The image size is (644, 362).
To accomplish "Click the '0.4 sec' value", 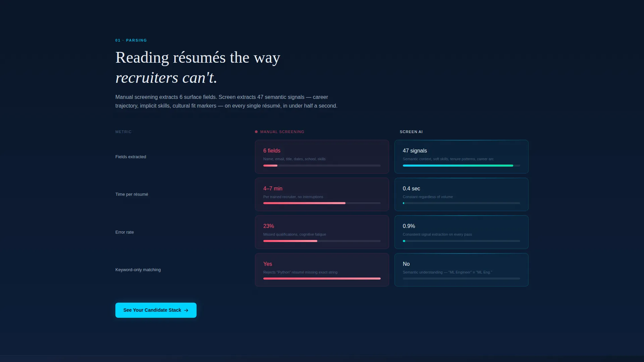I will click(x=411, y=188).
